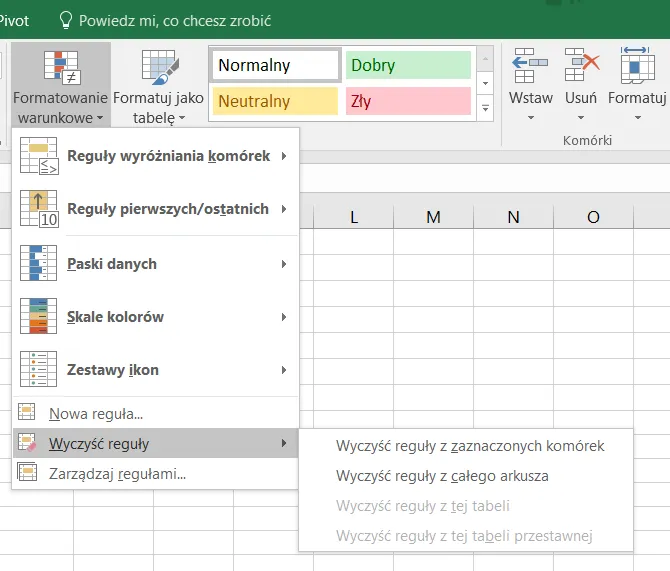The height and width of the screenshot is (571, 670).
Task: Expand the cell styles gallery dropdown
Action: [486, 107]
